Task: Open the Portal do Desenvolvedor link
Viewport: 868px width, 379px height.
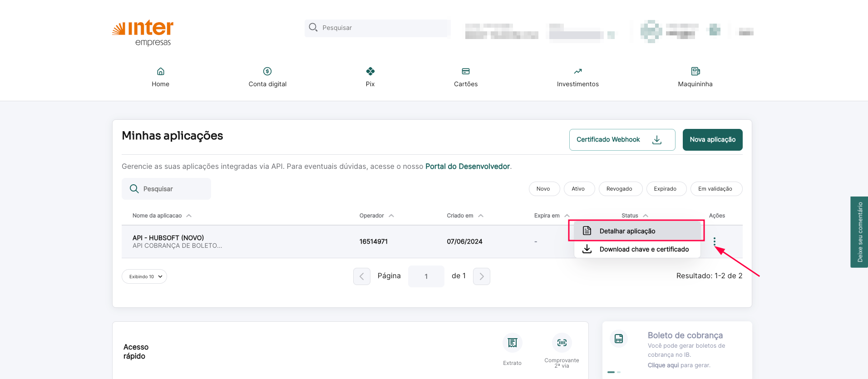Action: point(468,167)
